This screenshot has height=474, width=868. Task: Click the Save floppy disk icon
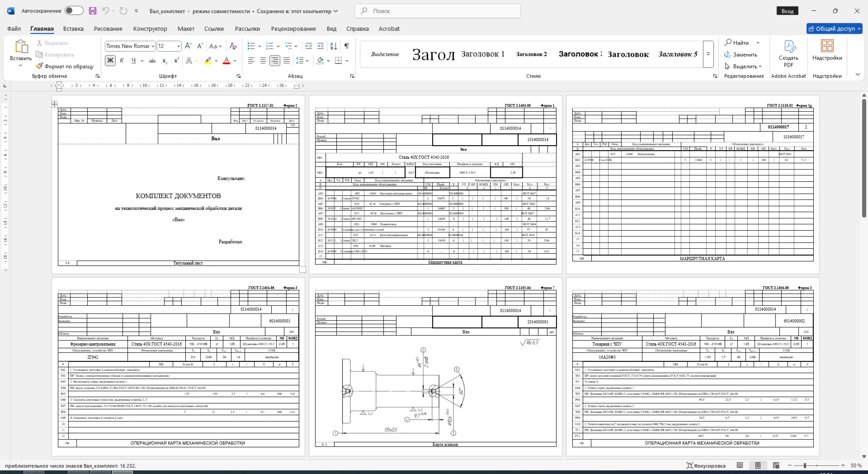point(93,11)
